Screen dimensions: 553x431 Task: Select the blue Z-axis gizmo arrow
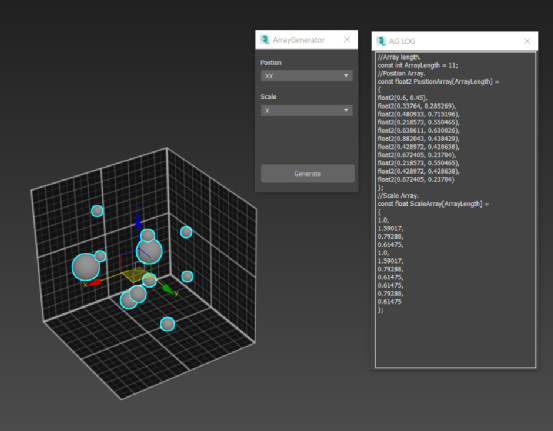click(138, 219)
